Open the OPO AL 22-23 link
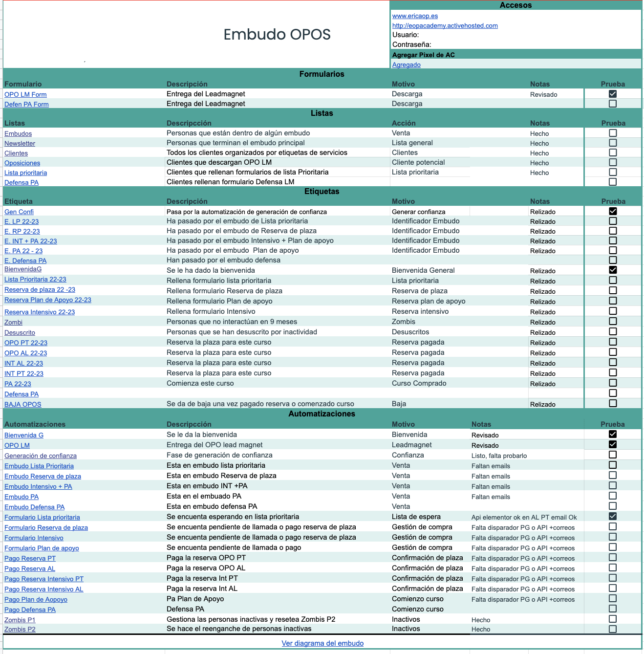Image resolution: width=644 pixels, height=654 pixels. point(26,353)
